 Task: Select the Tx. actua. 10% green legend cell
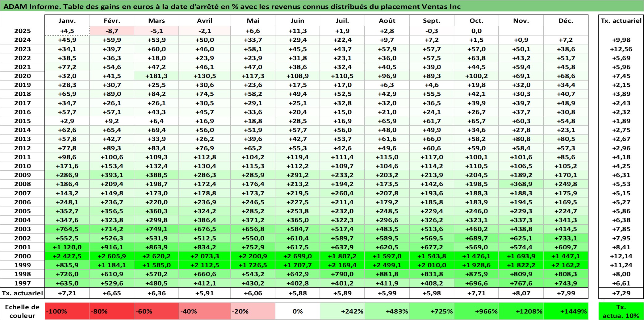point(621,311)
